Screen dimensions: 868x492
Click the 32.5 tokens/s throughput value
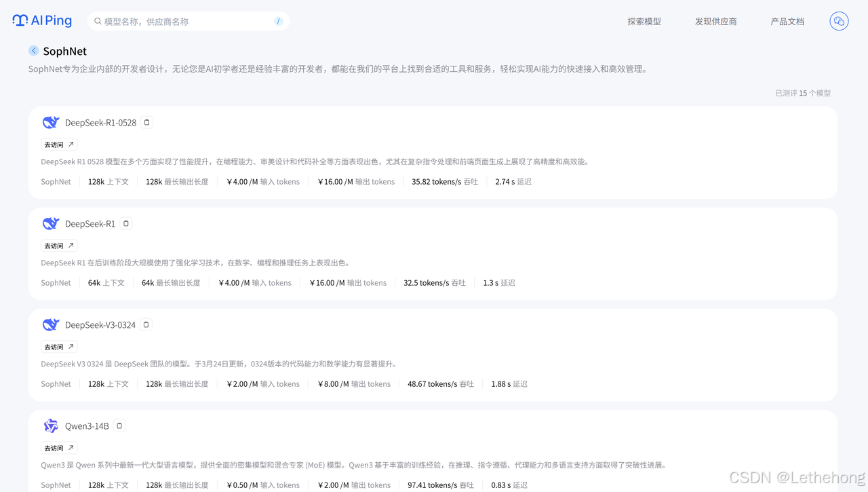(435, 283)
